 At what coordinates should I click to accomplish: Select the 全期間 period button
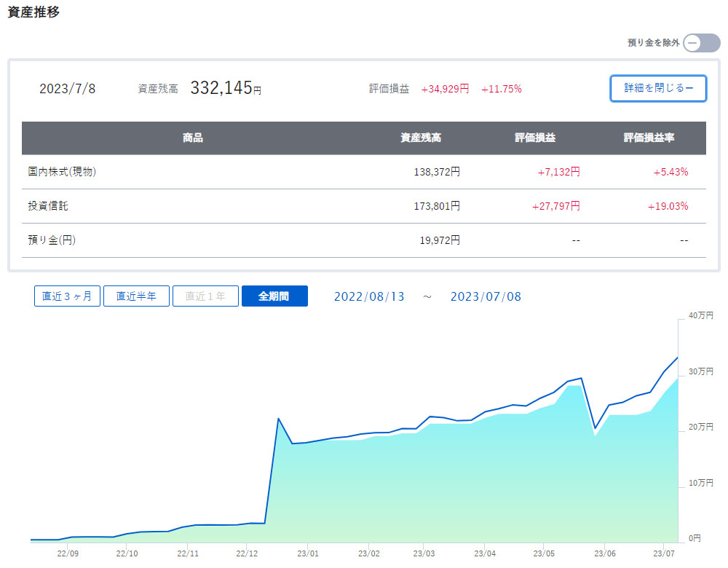[x=274, y=296]
